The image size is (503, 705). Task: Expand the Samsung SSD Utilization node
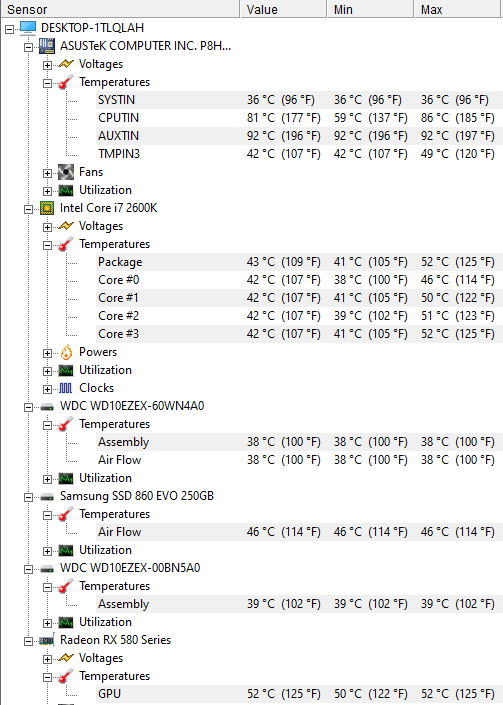pos(47,551)
